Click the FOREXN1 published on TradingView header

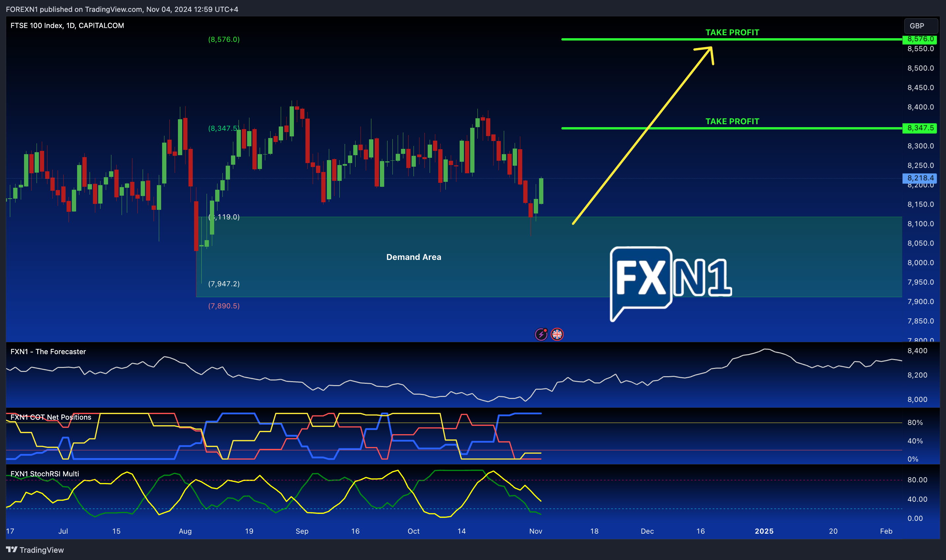point(122,9)
